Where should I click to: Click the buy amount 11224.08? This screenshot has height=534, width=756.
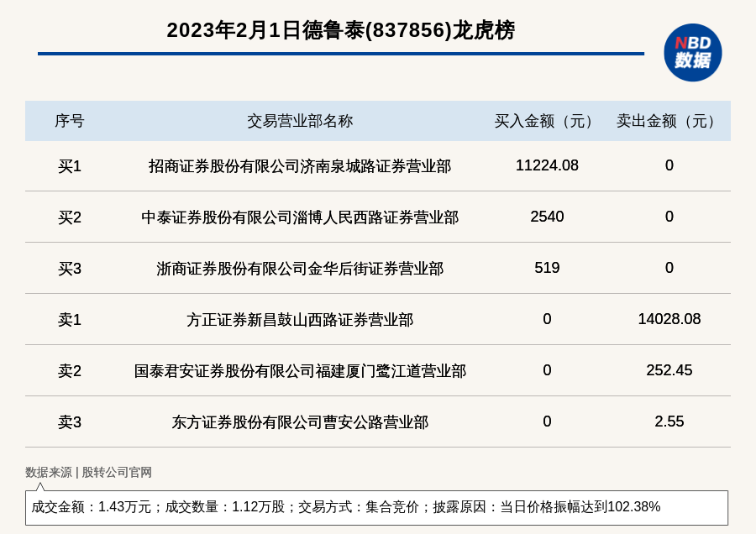547,165
